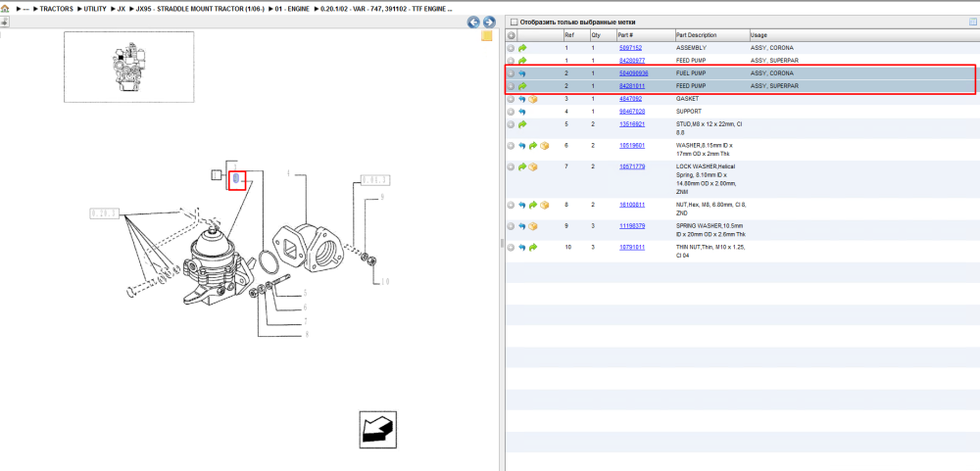Click the round add icon on GASKET row
980x471 pixels.
point(512,99)
